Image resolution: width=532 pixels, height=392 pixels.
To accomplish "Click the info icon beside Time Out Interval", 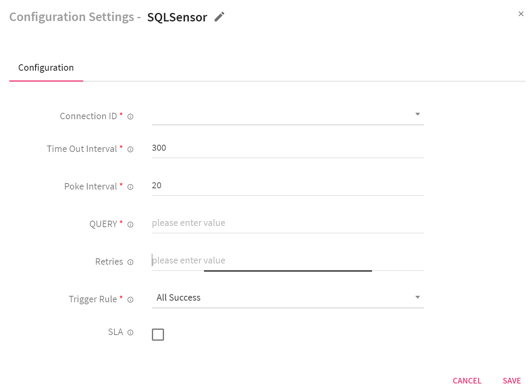I will (130, 149).
